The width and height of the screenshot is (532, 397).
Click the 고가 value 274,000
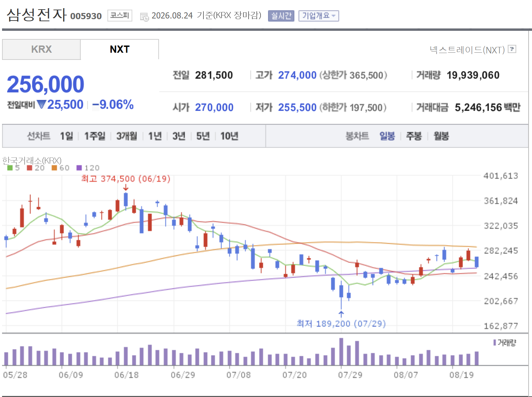coord(297,75)
